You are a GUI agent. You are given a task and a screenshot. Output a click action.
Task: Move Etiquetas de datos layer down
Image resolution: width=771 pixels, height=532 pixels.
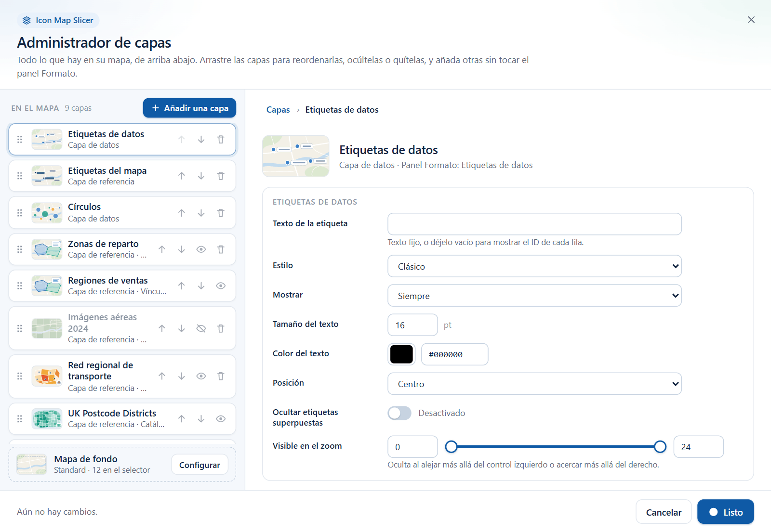(x=201, y=140)
